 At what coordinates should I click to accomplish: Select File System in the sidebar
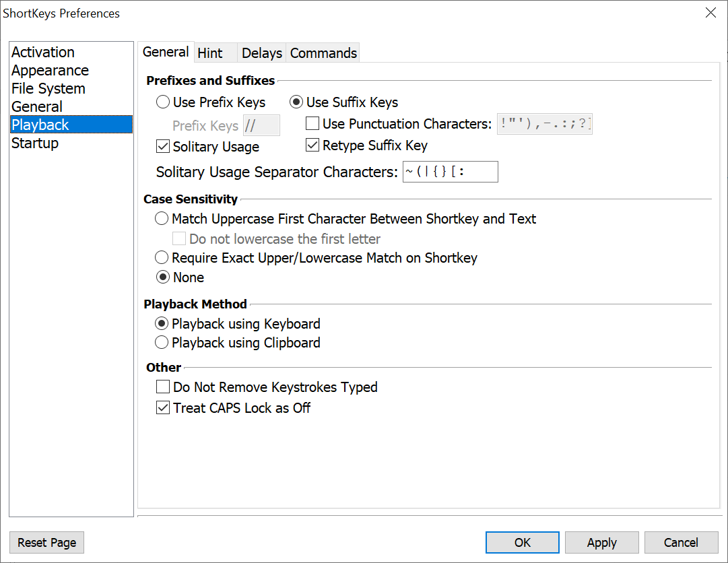pyautogui.click(x=48, y=89)
